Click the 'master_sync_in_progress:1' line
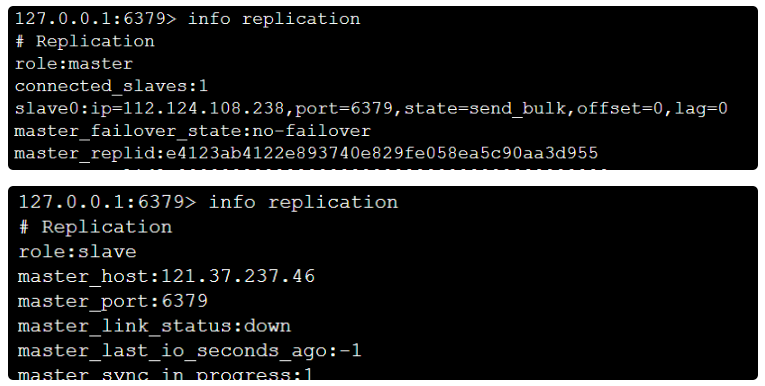This screenshot has width=765, height=386. point(165,374)
